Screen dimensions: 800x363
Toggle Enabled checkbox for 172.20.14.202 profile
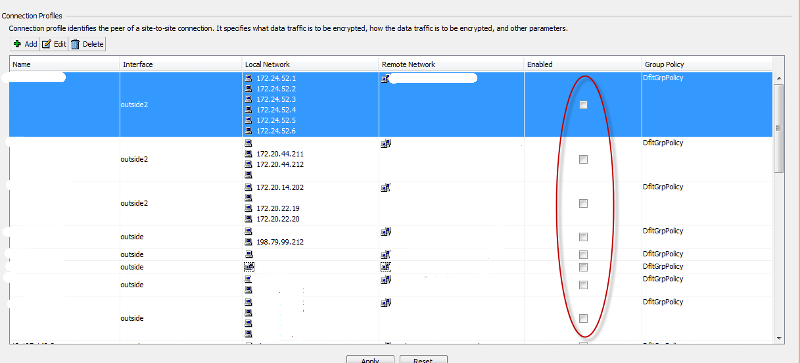(583, 203)
